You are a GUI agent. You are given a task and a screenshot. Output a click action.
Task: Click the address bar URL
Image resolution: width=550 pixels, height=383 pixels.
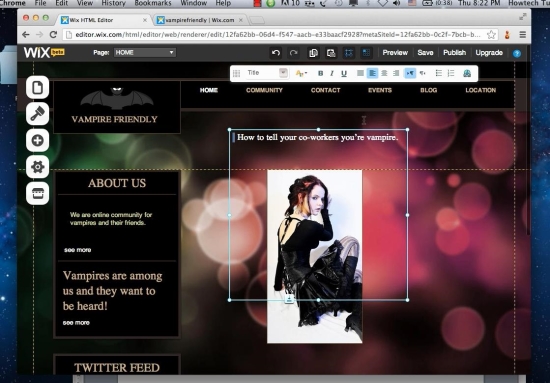pos(277,34)
